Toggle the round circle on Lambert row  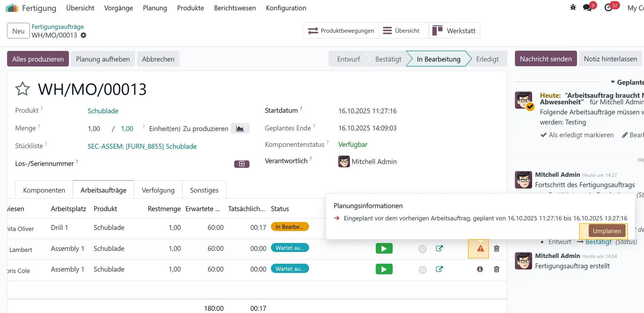pyautogui.click(x=423, y=249)
